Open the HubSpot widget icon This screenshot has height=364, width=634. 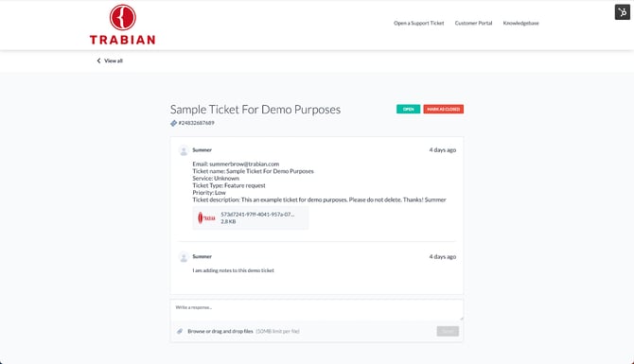click(x=623, y=12)
